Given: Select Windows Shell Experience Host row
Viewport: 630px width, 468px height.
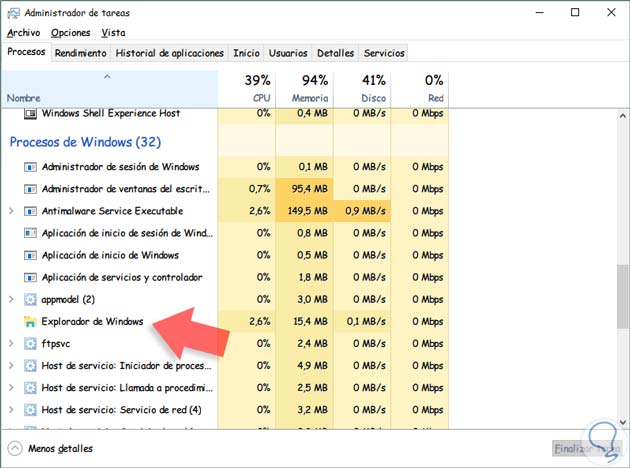Looking at the screenshot, I should pyautogui.click(x=225, y=114).
